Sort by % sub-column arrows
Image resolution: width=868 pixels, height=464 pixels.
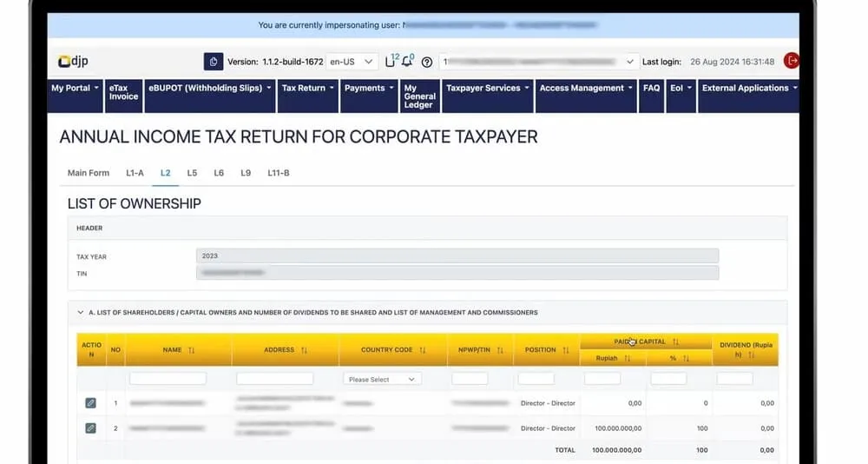[x=686, y=359]
